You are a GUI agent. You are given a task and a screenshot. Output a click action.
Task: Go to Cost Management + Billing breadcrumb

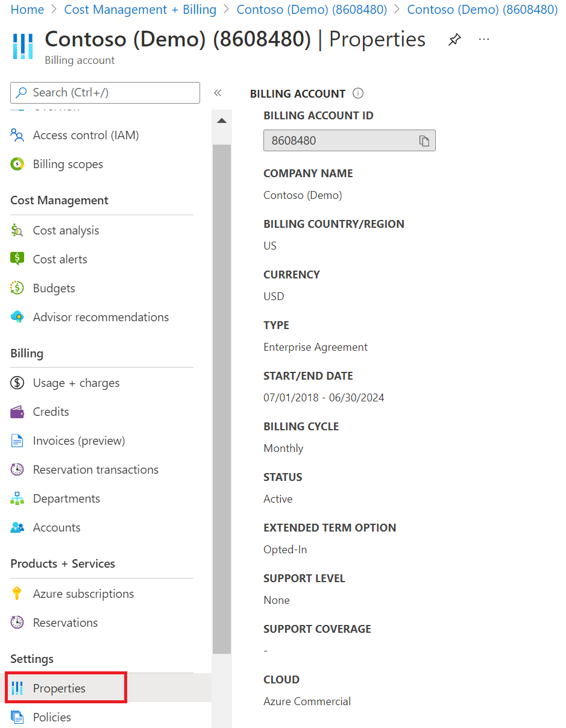click(x=140, y=10)
